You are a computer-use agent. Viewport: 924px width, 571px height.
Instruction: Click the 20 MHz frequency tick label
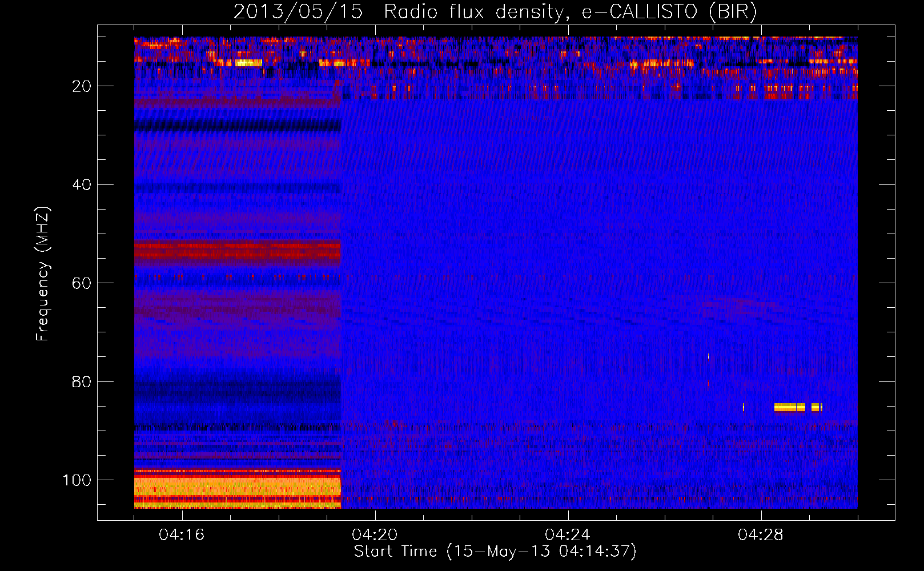coord(81,86)
